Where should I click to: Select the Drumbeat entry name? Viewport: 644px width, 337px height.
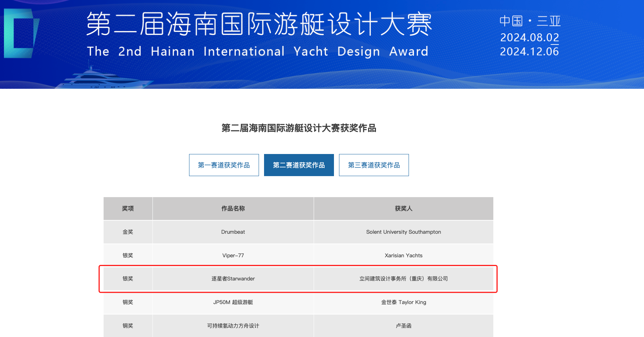[x=233, y=232]
